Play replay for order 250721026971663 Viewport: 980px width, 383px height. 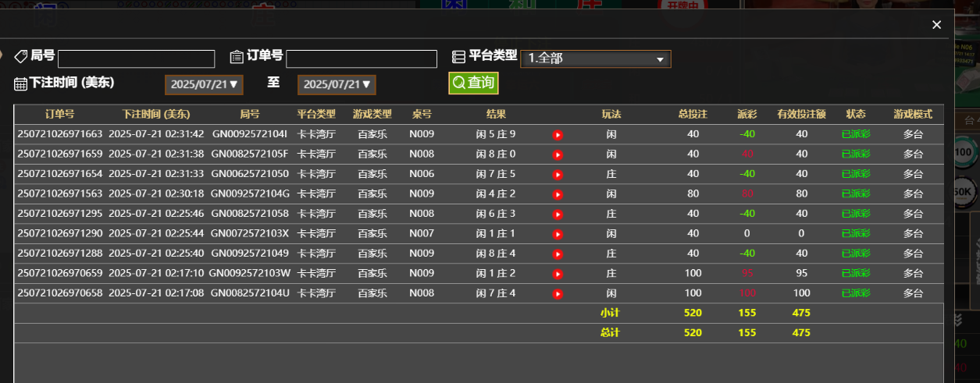tap(558, 135)
